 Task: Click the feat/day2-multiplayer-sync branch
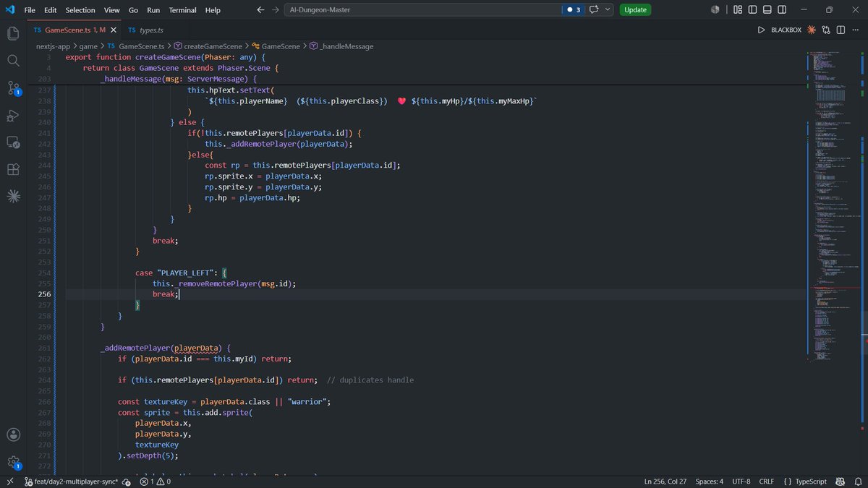(x=71, y=481)
